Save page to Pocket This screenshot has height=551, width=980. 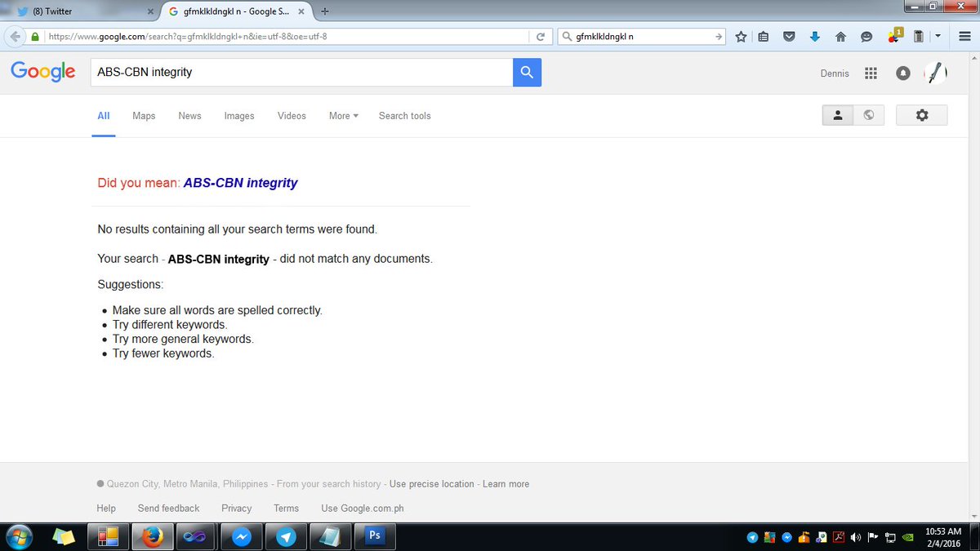pos(789,37)
